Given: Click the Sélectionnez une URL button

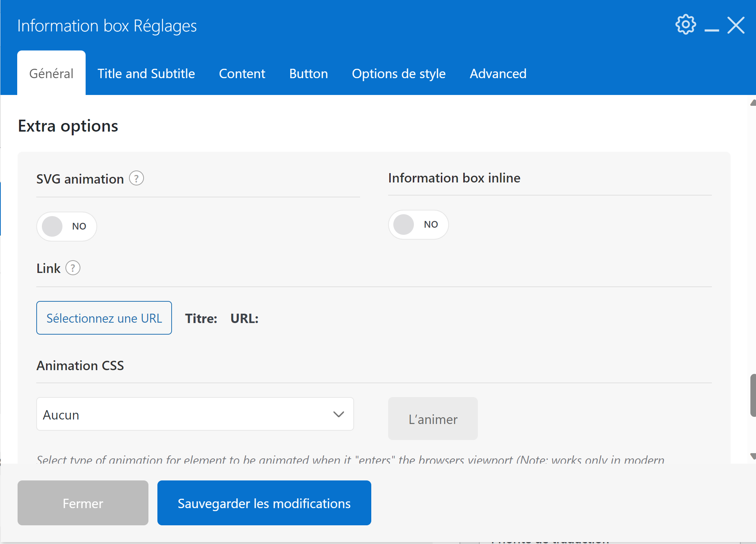Looking at the screenshot, I should tap(104, 318).
